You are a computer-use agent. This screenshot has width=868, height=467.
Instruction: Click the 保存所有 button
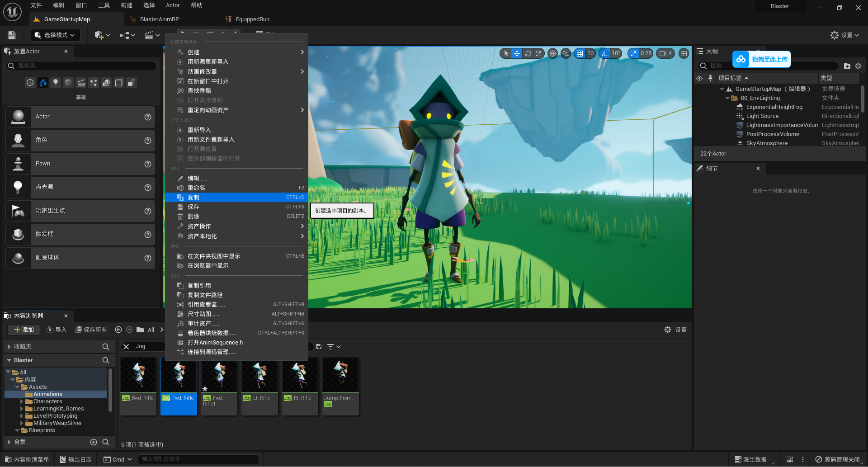[91, 330]
